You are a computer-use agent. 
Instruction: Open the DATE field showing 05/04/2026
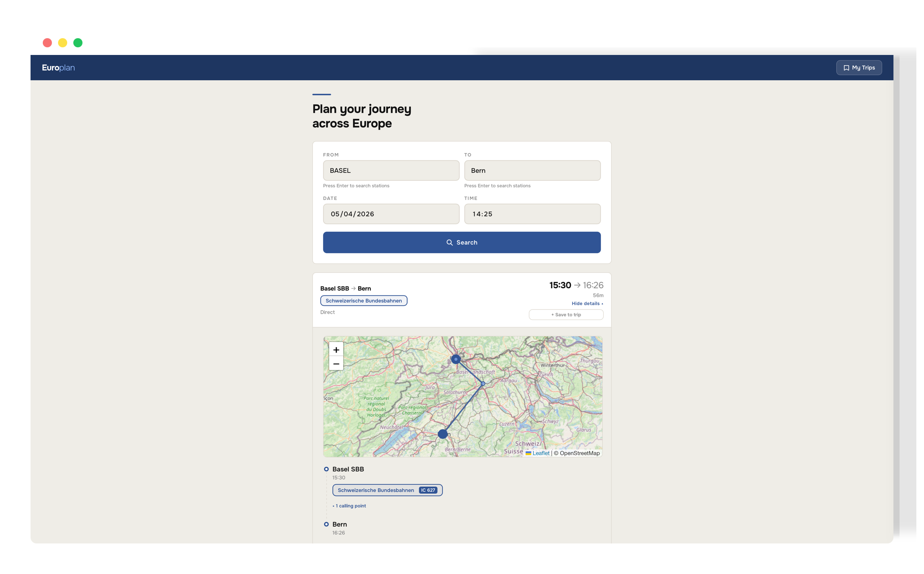pyautogui.click(x=391, y=214)
